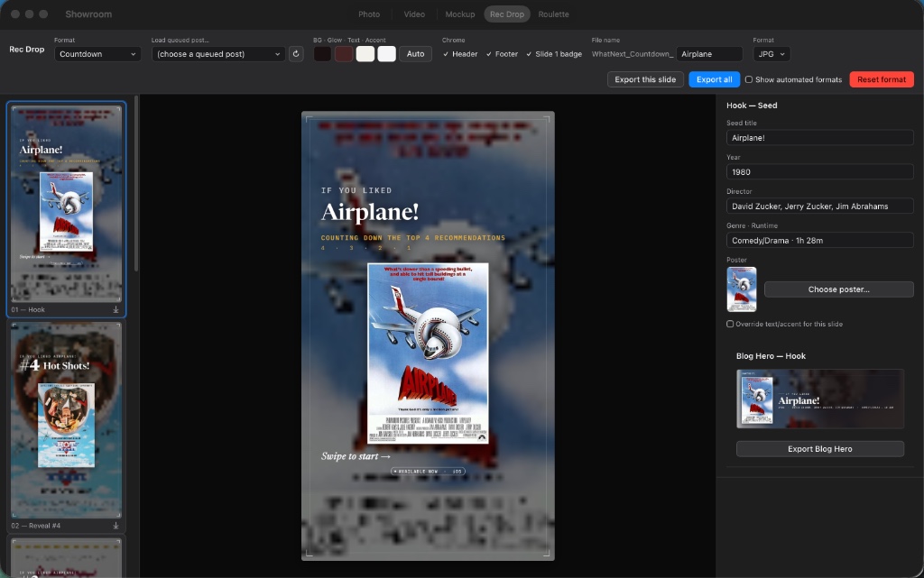The image size is (924, 578).
Task: Enable Show automated formats checkbox
Action: (x=748, y=79)
